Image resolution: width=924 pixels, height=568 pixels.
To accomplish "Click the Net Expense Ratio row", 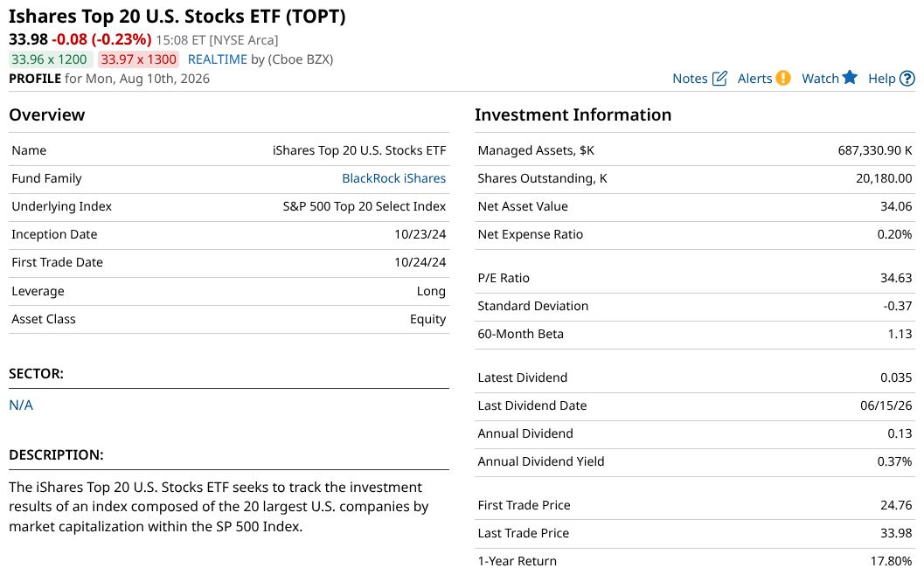I will click(695, 234).
